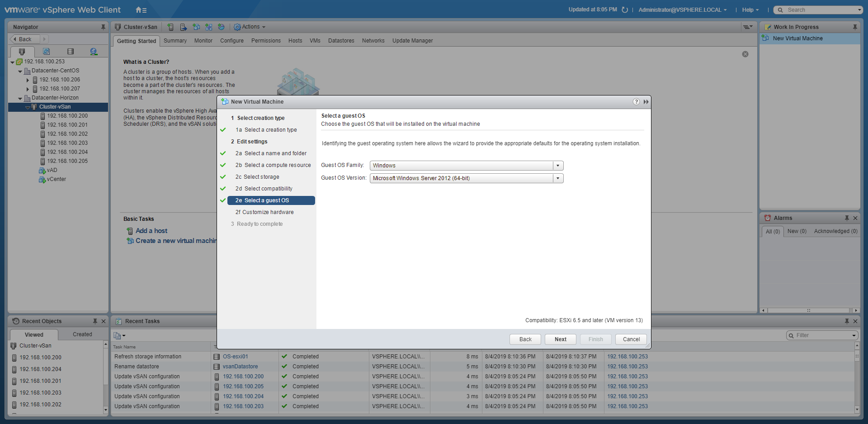Click the Add Host toolbar icon
The height and width of the screenshot is (424, 868).
pyautogui.click(x=170, y=27)
